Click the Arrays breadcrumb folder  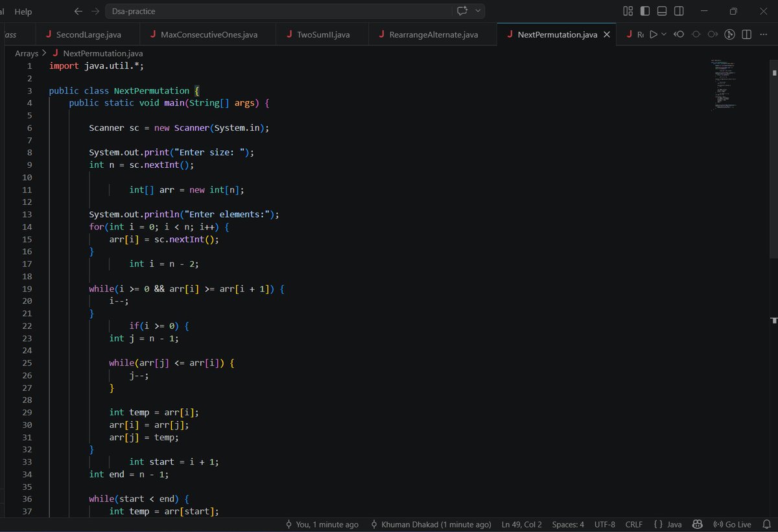[x=27, y=53]
